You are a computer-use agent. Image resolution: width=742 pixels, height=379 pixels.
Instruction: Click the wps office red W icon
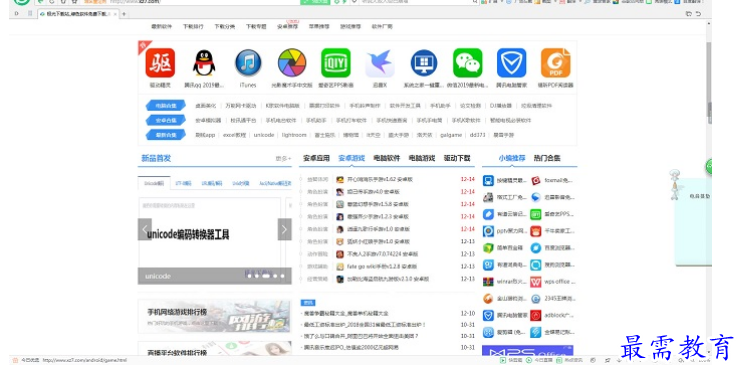point(536,282)
